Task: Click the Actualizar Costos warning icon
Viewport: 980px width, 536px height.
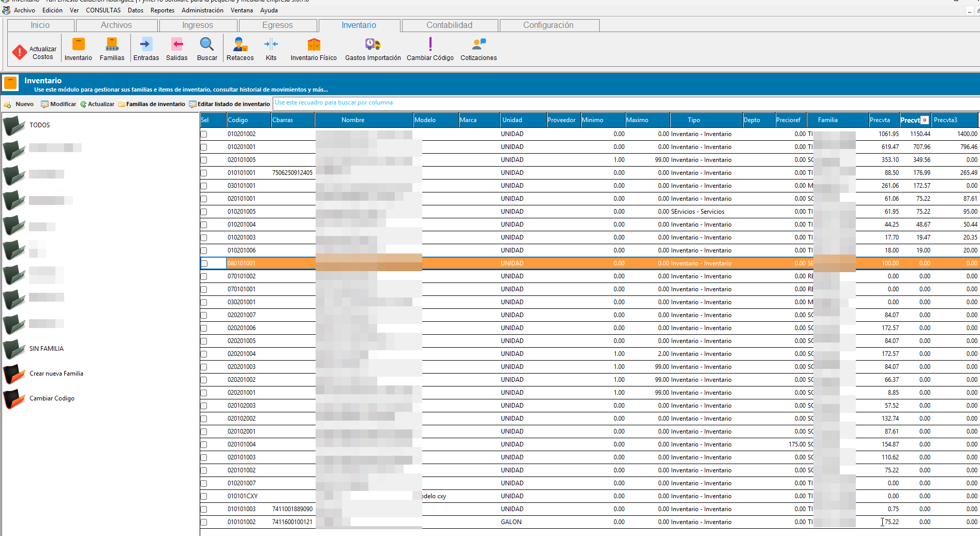Action: coord(20,52)
